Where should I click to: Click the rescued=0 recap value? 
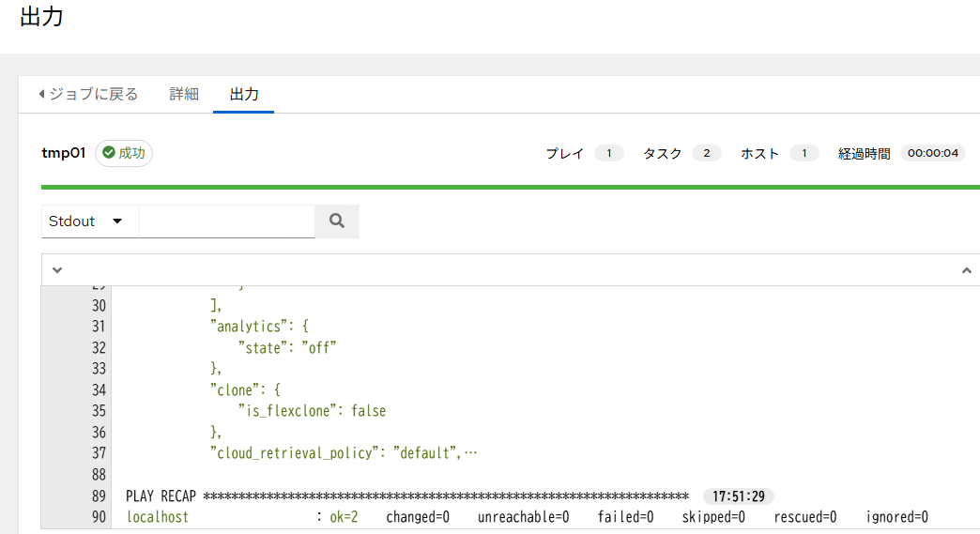(805, 517)
